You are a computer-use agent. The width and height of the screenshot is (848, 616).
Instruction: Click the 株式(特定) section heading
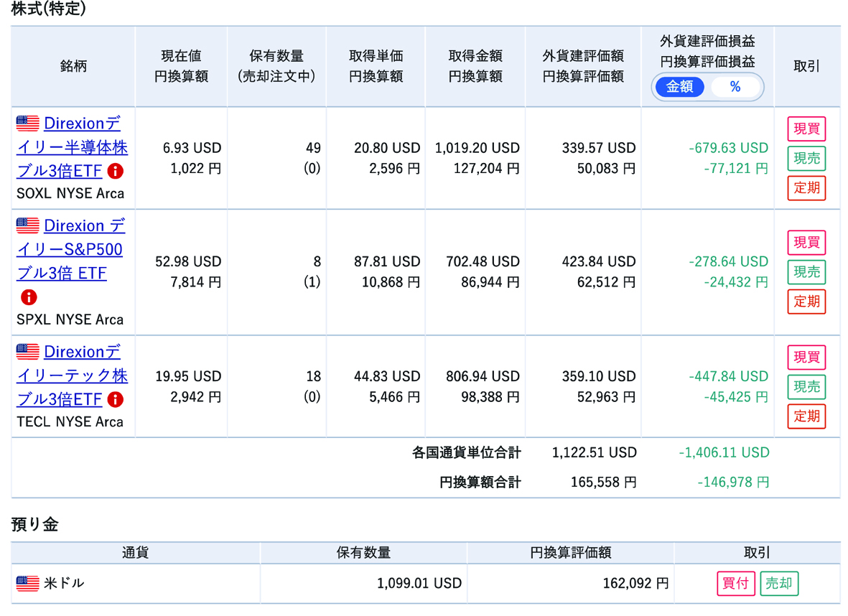tap(48, 9)
